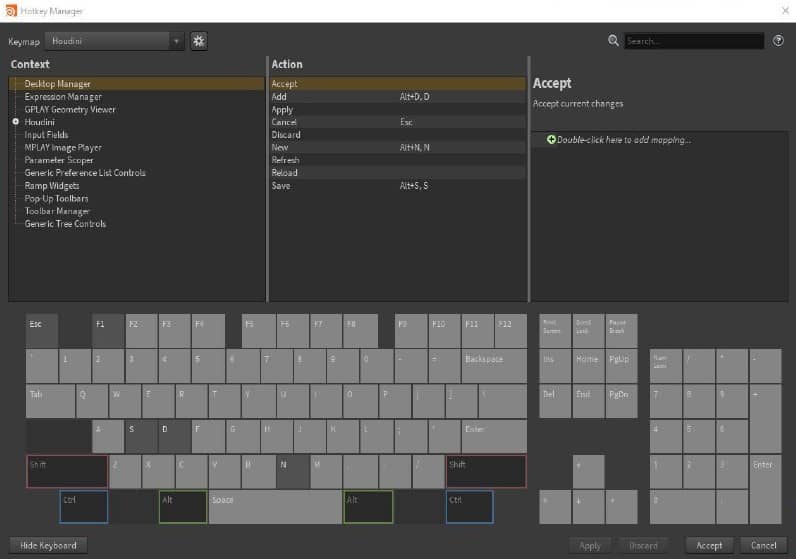796x559 pixels.
Task: Expand the Houdini context tree node
Action: click(16, 122)
